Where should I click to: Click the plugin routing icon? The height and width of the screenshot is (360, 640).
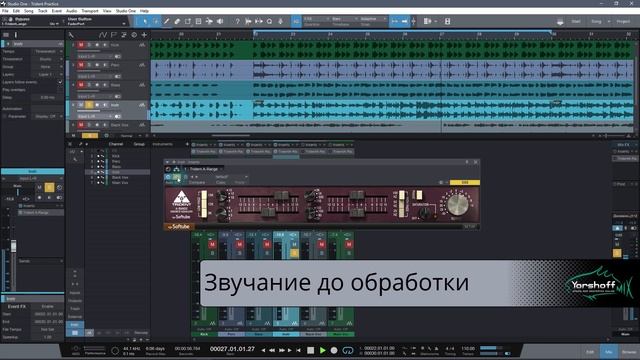click(x=176, y=169)
